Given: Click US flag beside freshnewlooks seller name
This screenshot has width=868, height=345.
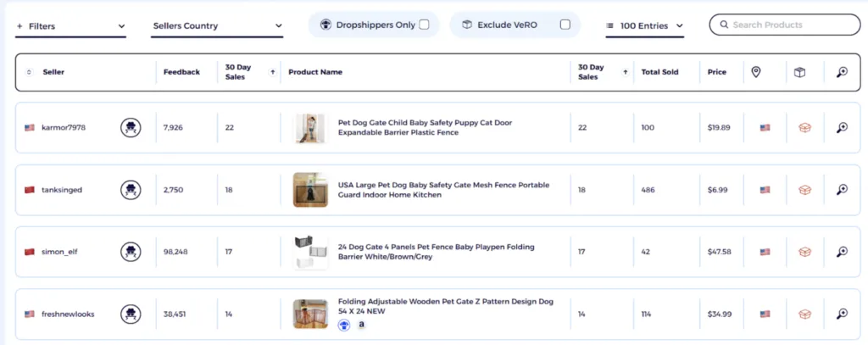Looking at the screenshot, I should (x=30, y=314).
